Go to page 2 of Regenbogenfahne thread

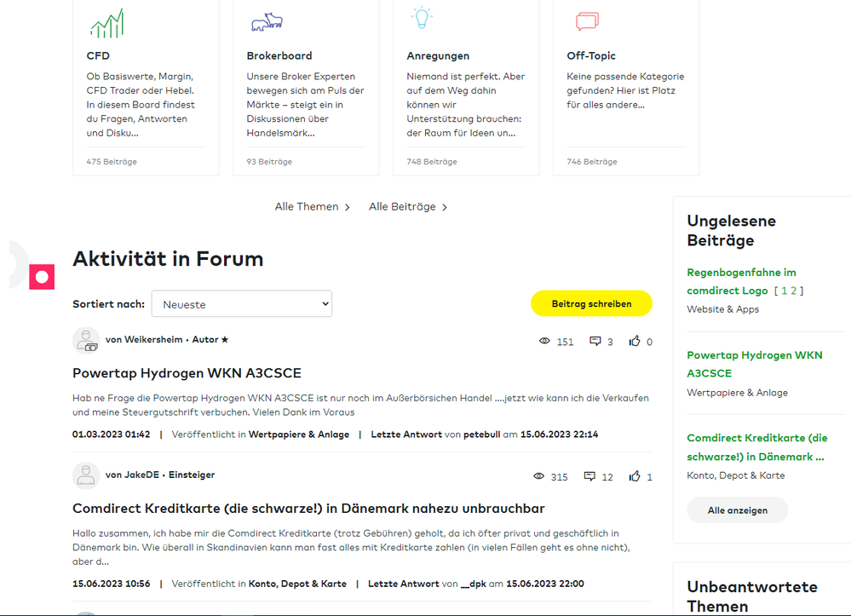point(794,291)
